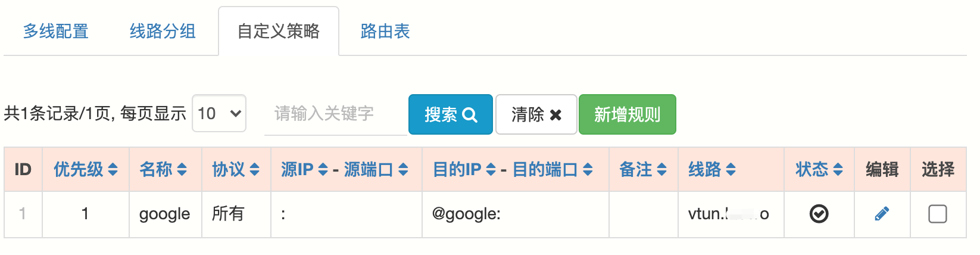The height and width of the screenshot is (255, 980).
Task: Sort by 名称 column arrows
Action: pos(182,170)
